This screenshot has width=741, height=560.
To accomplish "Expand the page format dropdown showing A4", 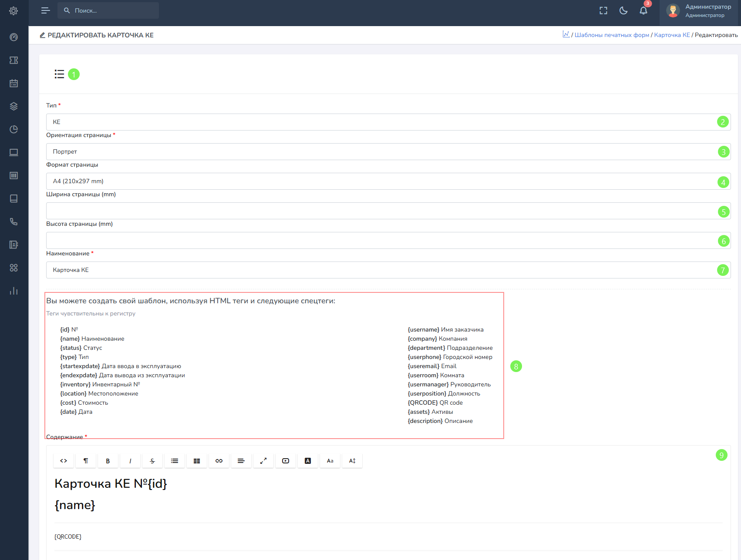I will point(383,181).
